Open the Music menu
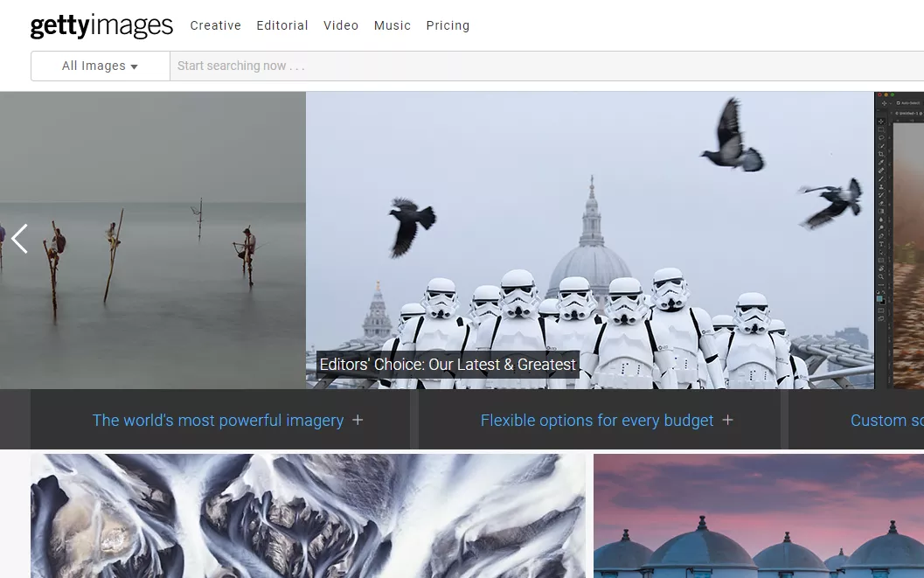 tap(392, 25)
